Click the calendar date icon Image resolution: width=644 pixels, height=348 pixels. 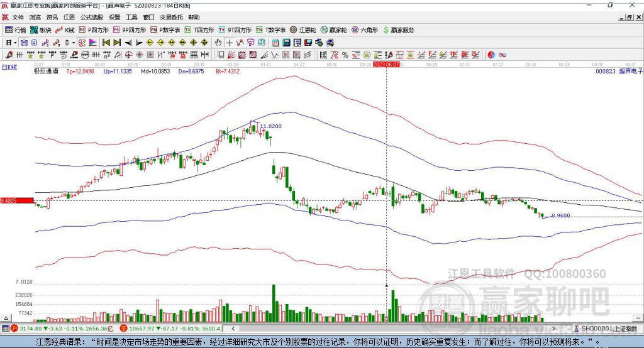275,43
